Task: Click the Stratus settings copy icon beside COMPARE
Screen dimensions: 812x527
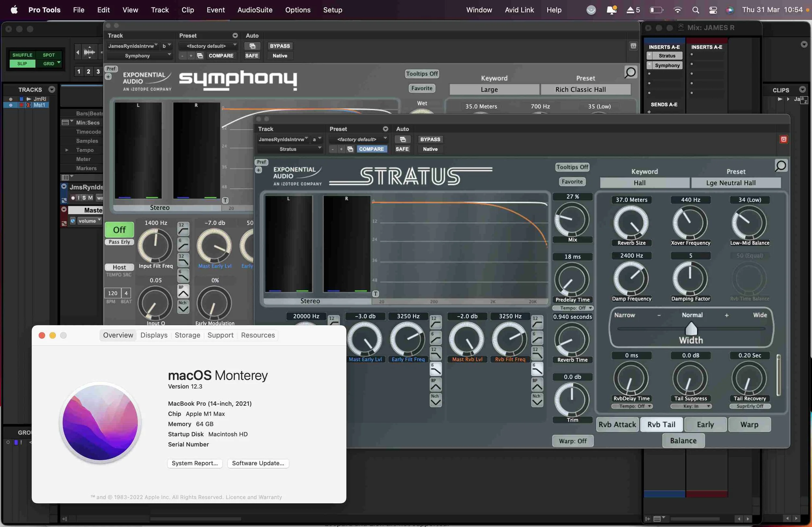Action: click(x=350, y=149)
